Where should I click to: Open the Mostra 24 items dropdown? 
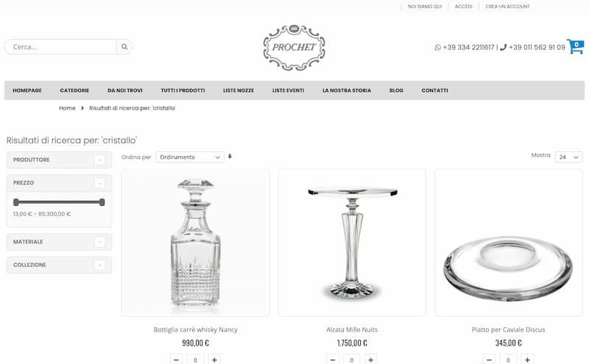[568, 157]
